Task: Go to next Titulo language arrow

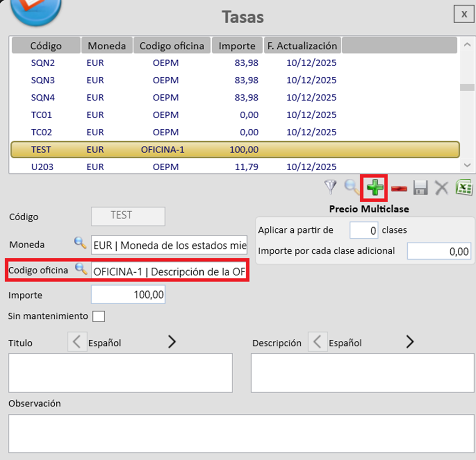Action: 172,342
